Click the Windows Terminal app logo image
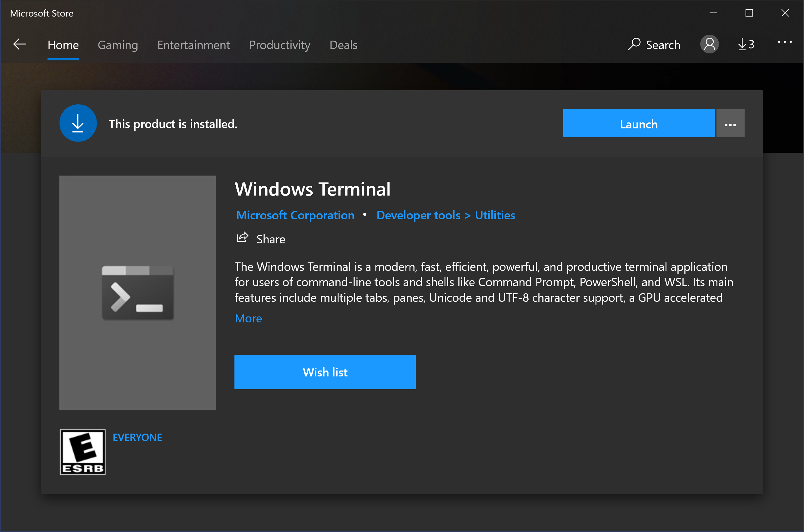 [138, 292]
